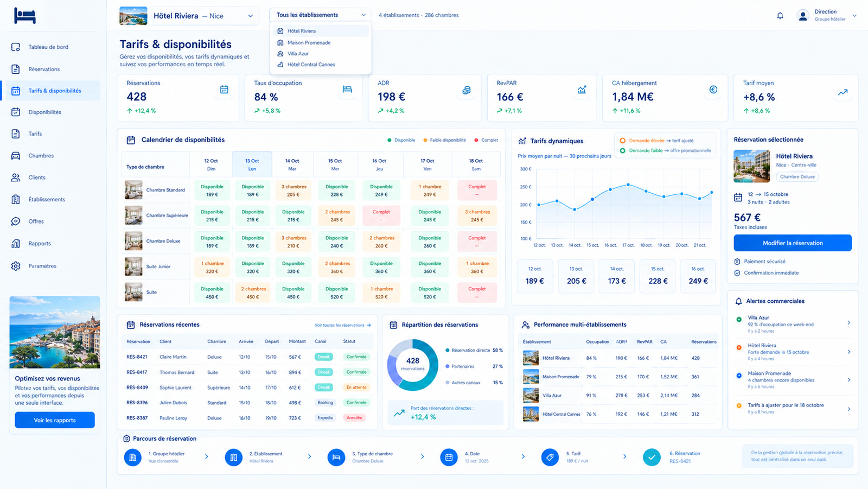Expand the Tarifs à ajuster alert chevron
Image resolution: width=868 pixels, height=489 pixels.
pyautogui.click(x=849, y=409)
